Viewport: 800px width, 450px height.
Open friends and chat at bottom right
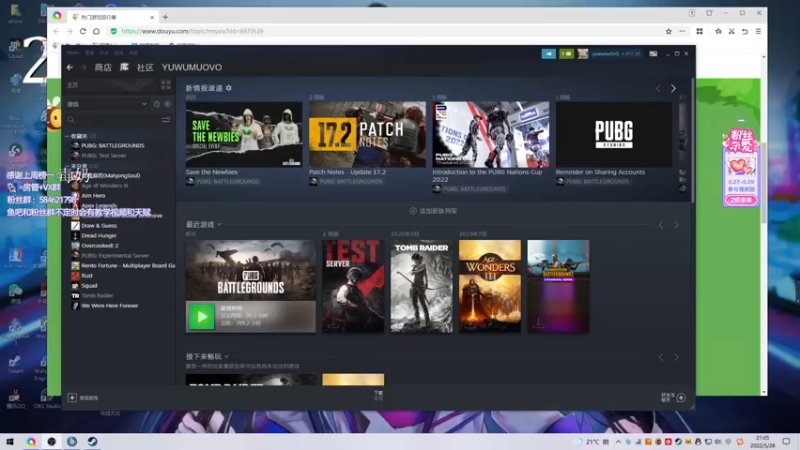673,397
